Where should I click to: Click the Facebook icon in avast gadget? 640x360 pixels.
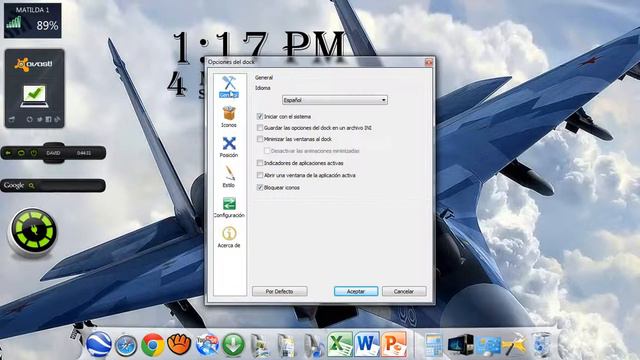pos(48,120)
